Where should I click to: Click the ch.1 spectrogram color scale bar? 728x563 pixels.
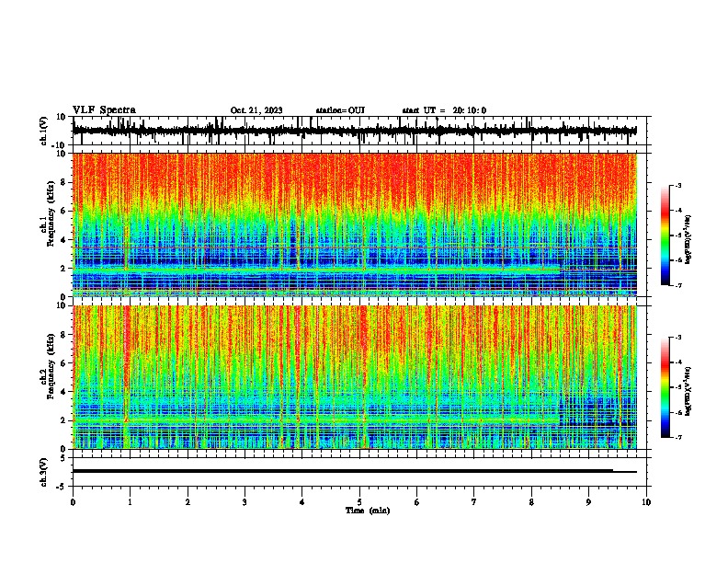click(x=665, y=236)
